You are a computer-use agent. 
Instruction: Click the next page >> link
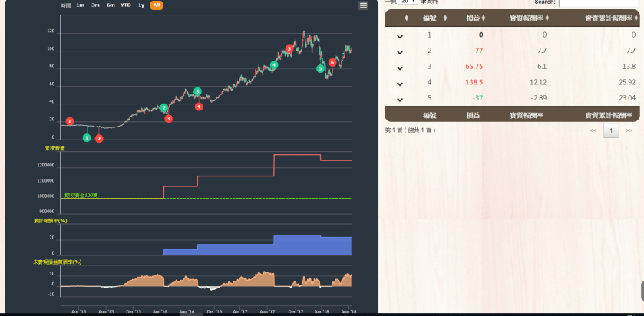click(x=630, y=131)
